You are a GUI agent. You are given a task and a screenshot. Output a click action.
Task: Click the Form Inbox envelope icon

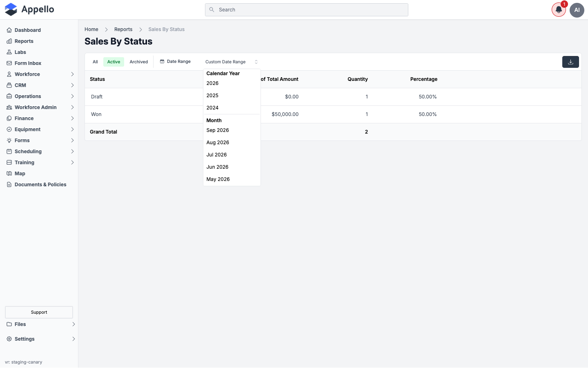[x=9, y=63]
